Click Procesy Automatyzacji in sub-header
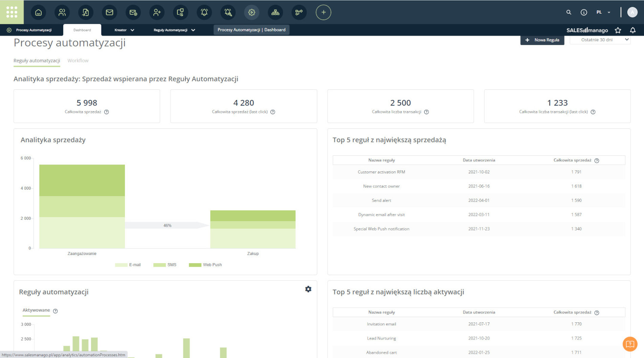This screenshot has width=644, height=358. coord(34,30)
